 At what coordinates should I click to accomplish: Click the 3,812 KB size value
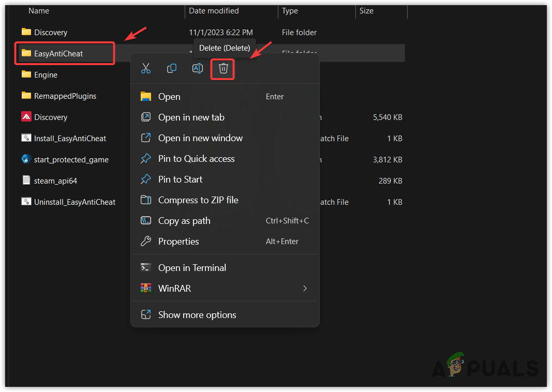pyautogui.click(x=387, y=160)
